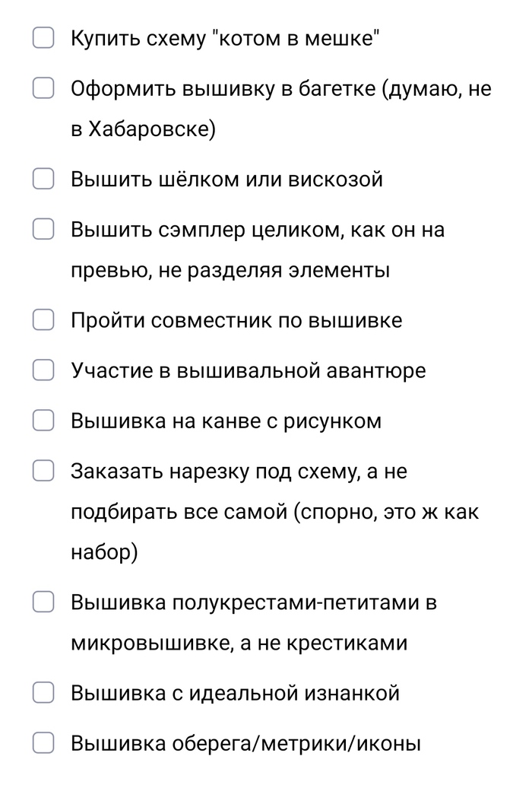Image resolution: width=532 pixels, height=788 pixels.
Task: Click the "Вышить шёлком или вискозой" item text
Action: (x=226, y=180)
